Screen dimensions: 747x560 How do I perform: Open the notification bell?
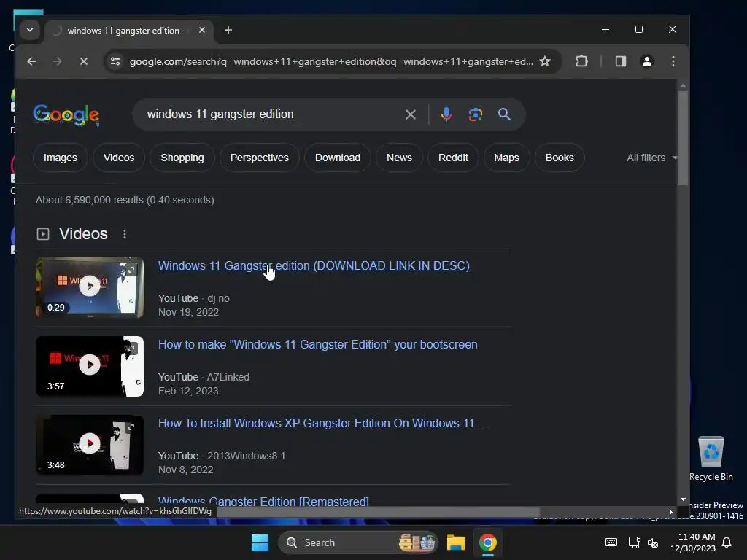coord(727,542)
